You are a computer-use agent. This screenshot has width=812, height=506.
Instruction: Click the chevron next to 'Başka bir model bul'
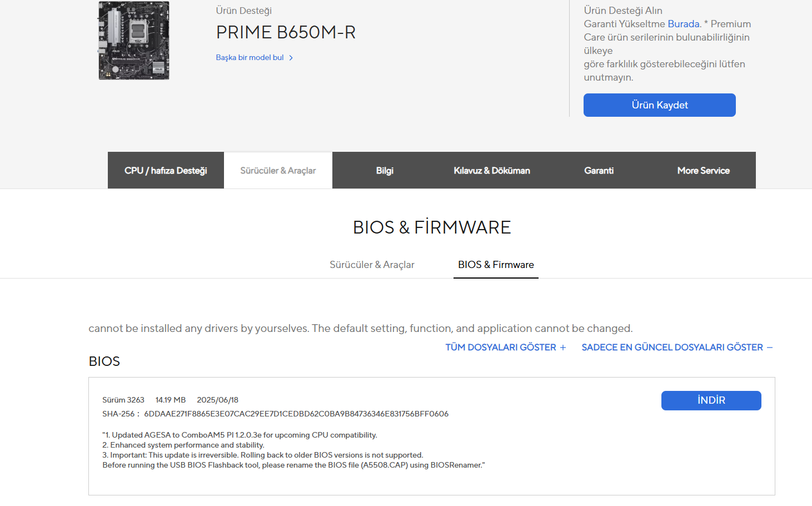click(291, 58)
